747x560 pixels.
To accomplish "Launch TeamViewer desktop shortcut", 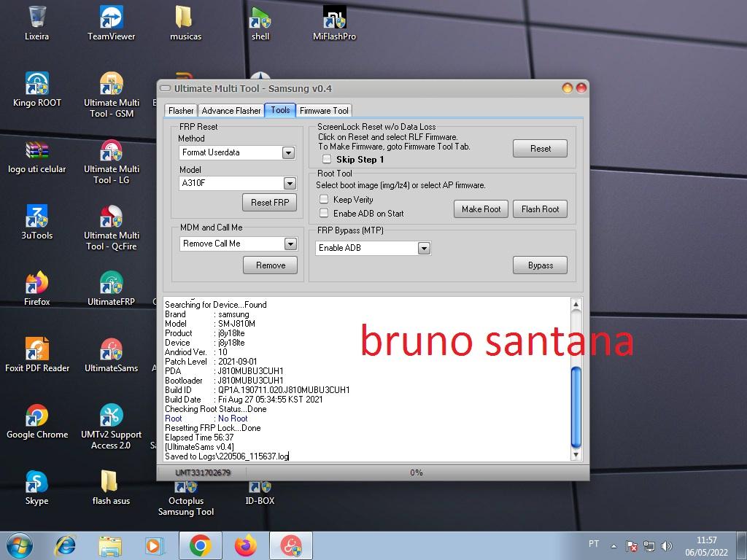I will 111,23.
